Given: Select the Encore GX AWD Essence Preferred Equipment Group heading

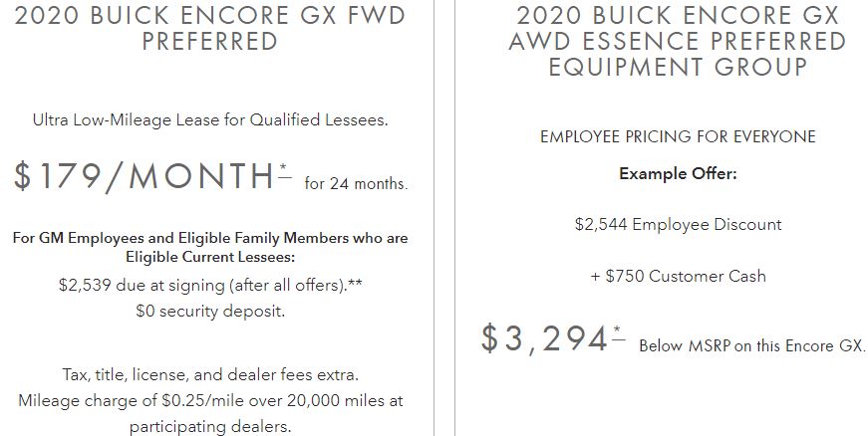Looking at the screenshot, I should point(678,41).
